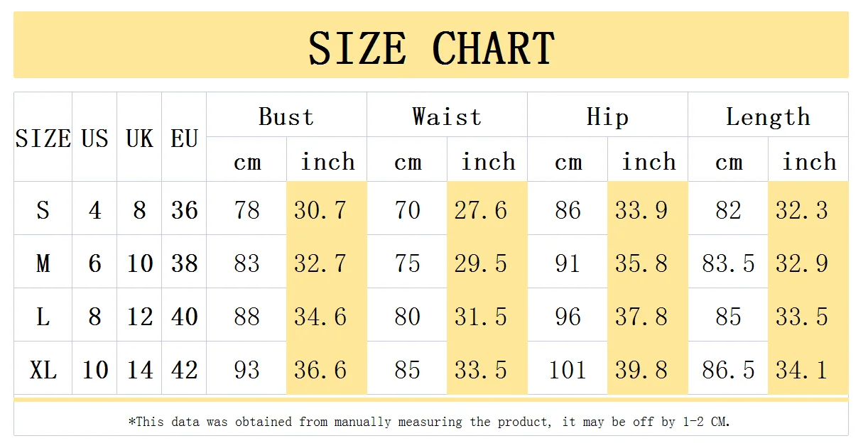Select the size XL row label
Screen dimensions: 868x448
click(x=43, y=368)
